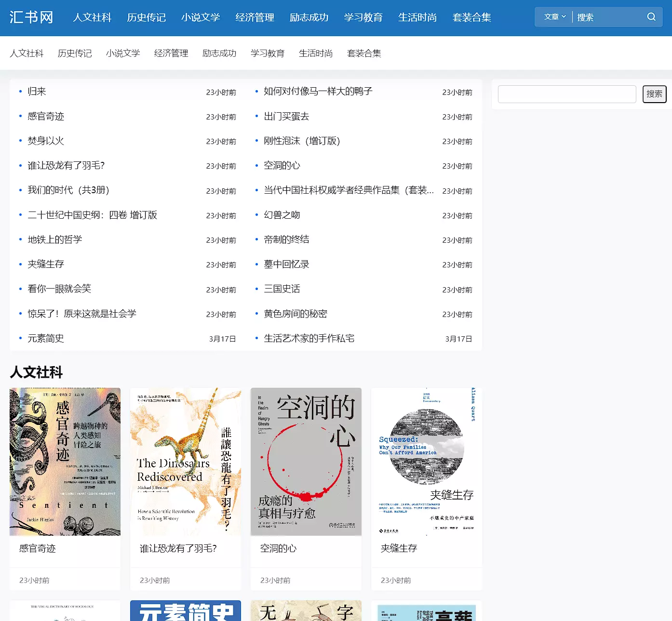Open the 元素简史 blue cover thumbnail
Viewport: 672px width, 621px height.
pyautogui.click(x=186, y=611)
